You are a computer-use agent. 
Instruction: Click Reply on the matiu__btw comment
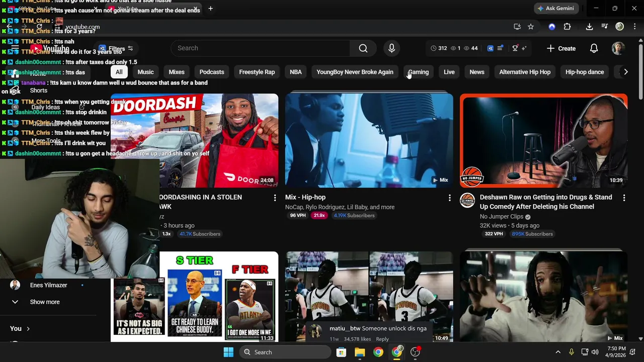click(x=382, y=339)
